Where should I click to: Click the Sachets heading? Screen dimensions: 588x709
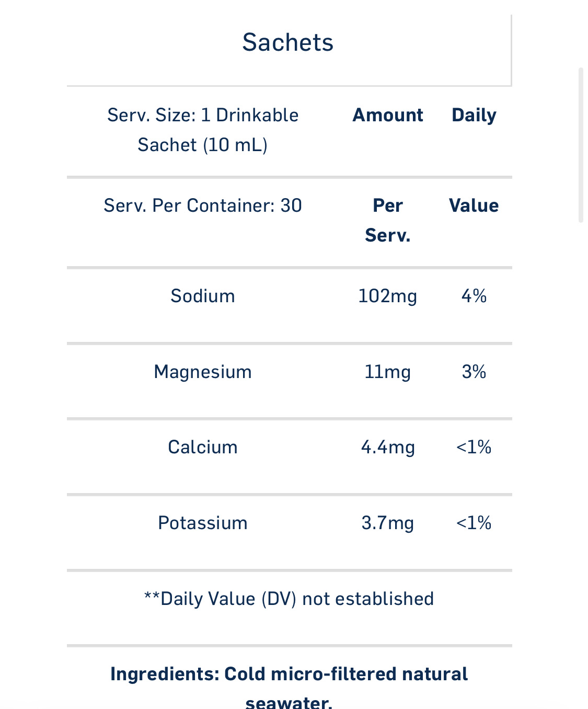point(288,42)
